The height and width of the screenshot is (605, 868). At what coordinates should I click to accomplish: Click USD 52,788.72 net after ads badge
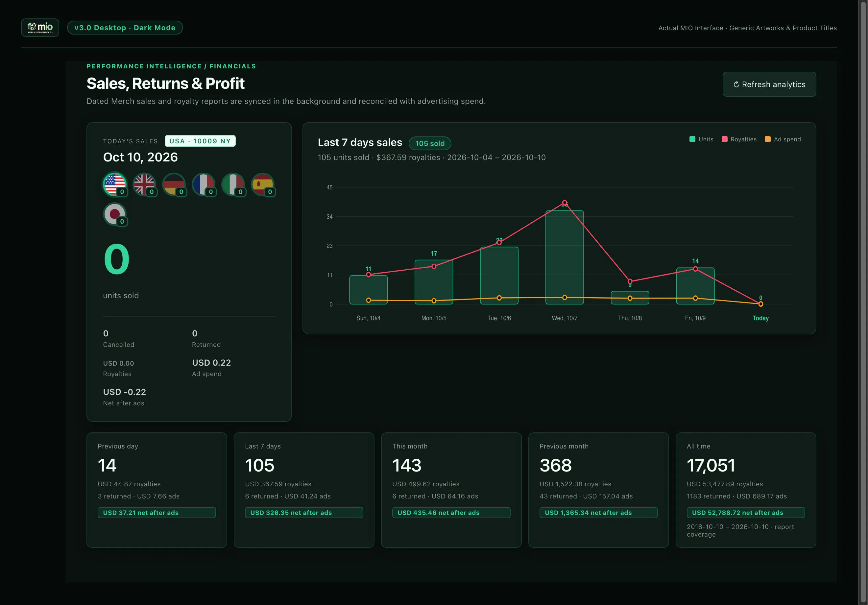(746, 513)
